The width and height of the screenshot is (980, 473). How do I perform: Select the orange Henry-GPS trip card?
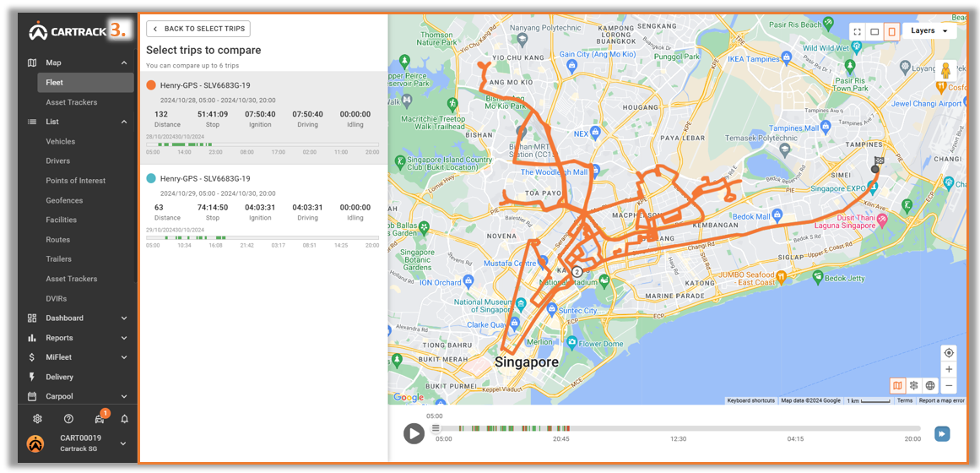263,117
